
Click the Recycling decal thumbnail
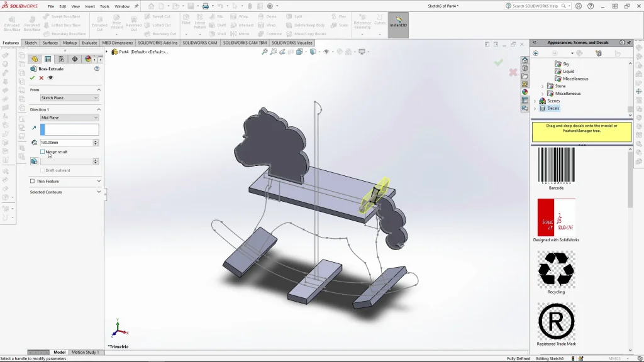click(555, 270)
